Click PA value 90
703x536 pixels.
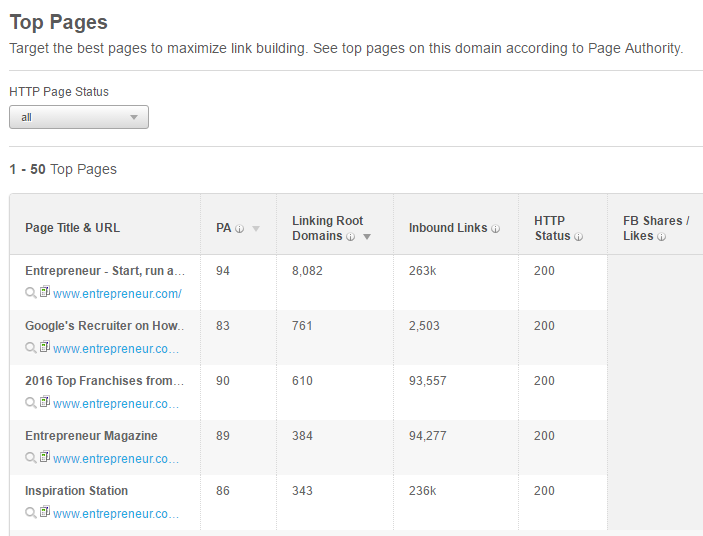tap(223, 381)
